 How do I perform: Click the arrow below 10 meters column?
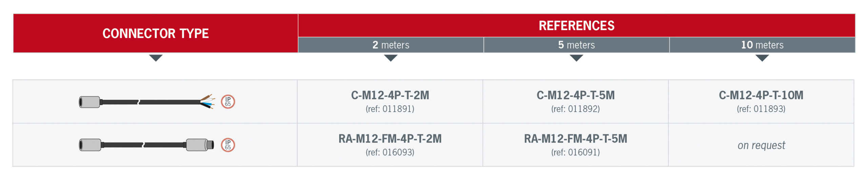tap(762, 58)
